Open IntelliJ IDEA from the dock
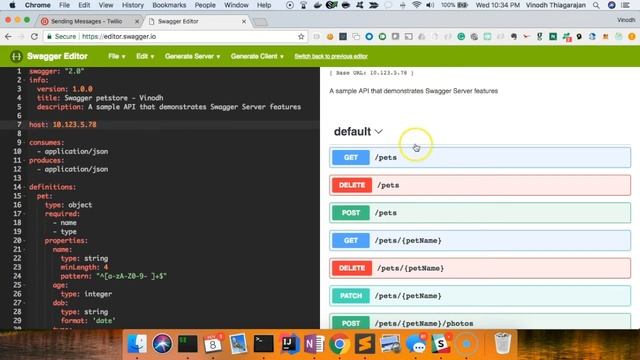This screenshot has width=640, height=360. point(289,344)
